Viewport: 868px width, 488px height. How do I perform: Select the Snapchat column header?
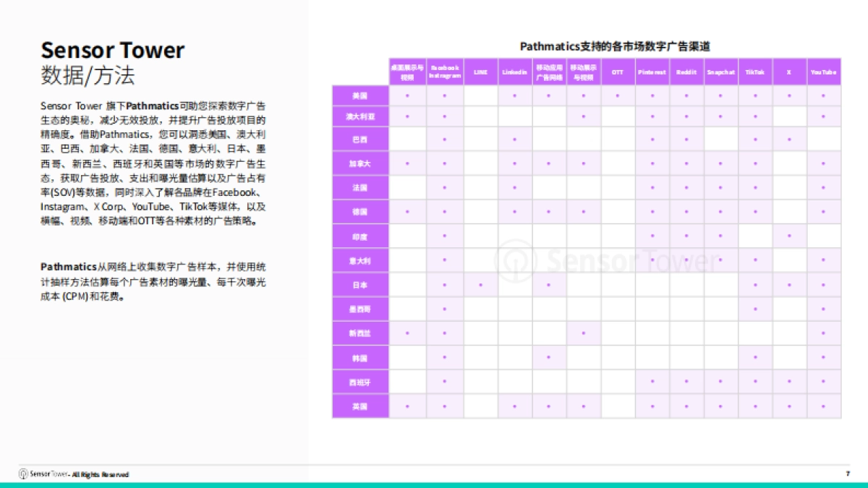pyautogui.click(x=720, y=72)
